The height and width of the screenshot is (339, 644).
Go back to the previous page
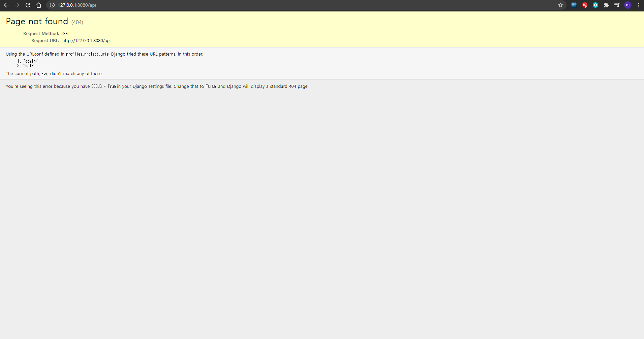click(x=6, y=5)
